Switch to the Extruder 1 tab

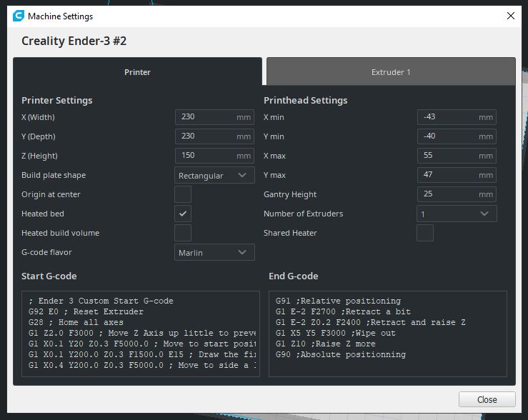[x=391, y=71]
